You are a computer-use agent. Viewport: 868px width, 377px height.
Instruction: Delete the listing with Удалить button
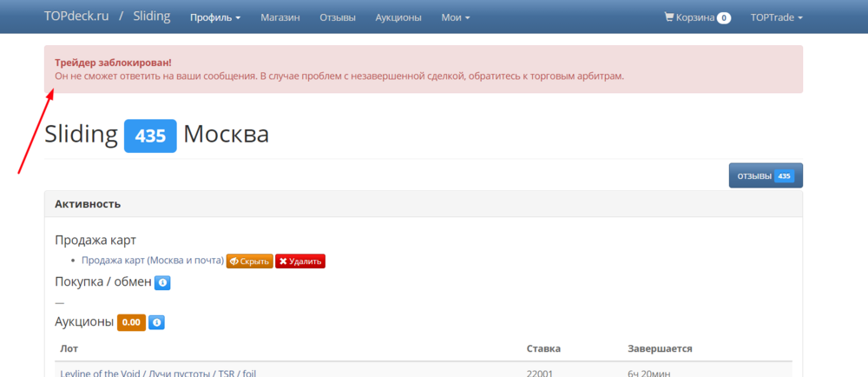(300, 261)
